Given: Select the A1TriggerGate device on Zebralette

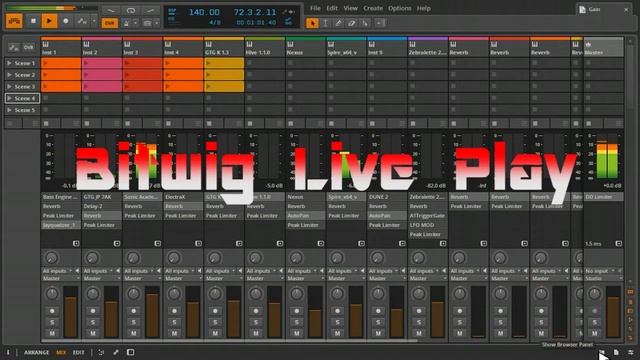Looking at the screenshot, I should [x=427, y=216].
